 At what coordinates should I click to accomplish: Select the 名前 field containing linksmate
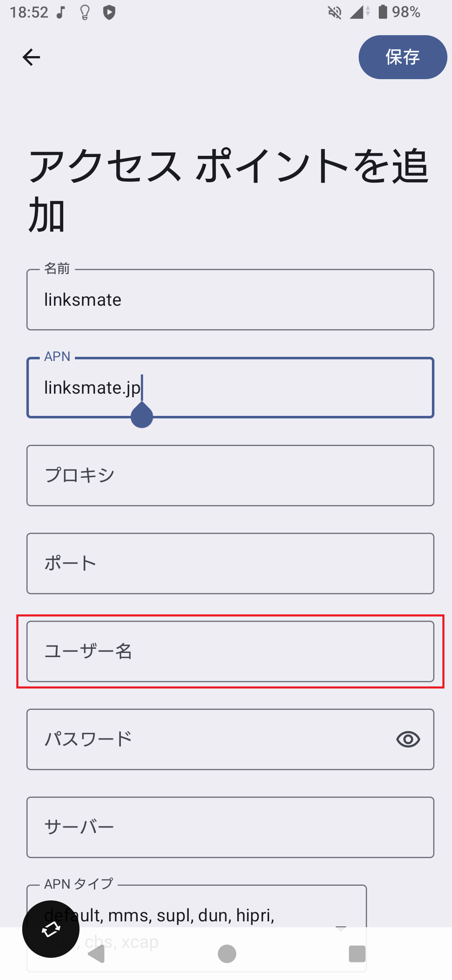click(x=230, y=299)
